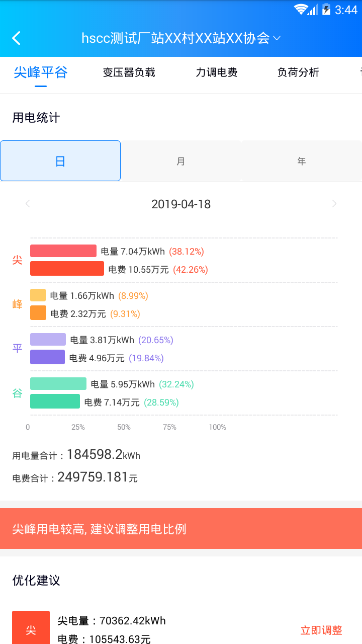Tap the WiFi status bar icon
Viewport: 362px width, 644px height.
click(301, 10)
